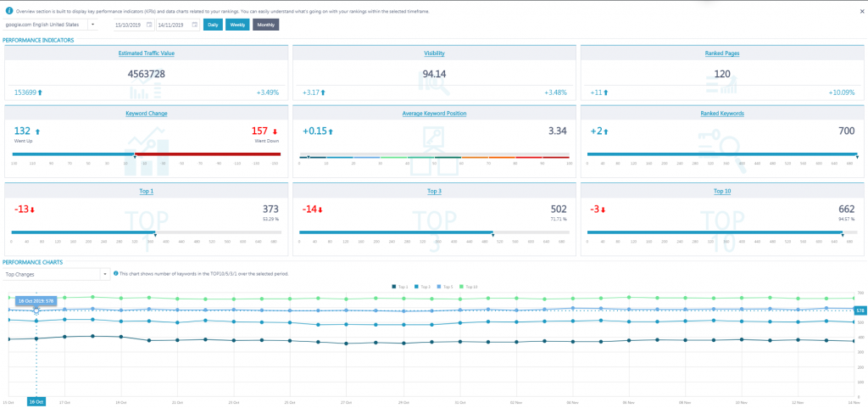Viewport: 868px width, 408px height.
Task: Open the Top 1 card link
Action: [x=147, y=191]
